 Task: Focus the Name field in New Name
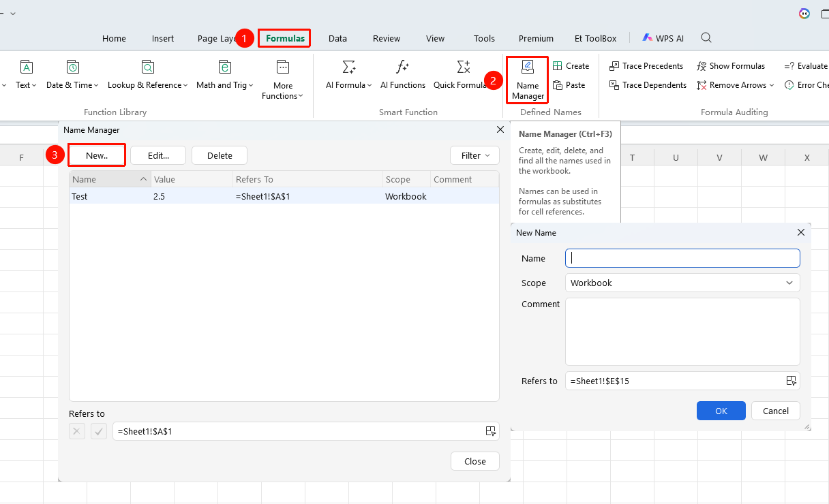[682, 258]
